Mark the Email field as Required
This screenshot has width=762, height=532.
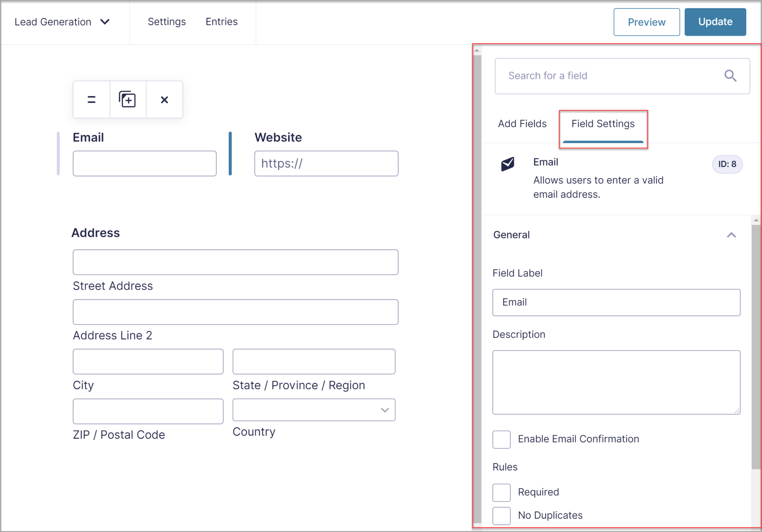pos(501,492)
